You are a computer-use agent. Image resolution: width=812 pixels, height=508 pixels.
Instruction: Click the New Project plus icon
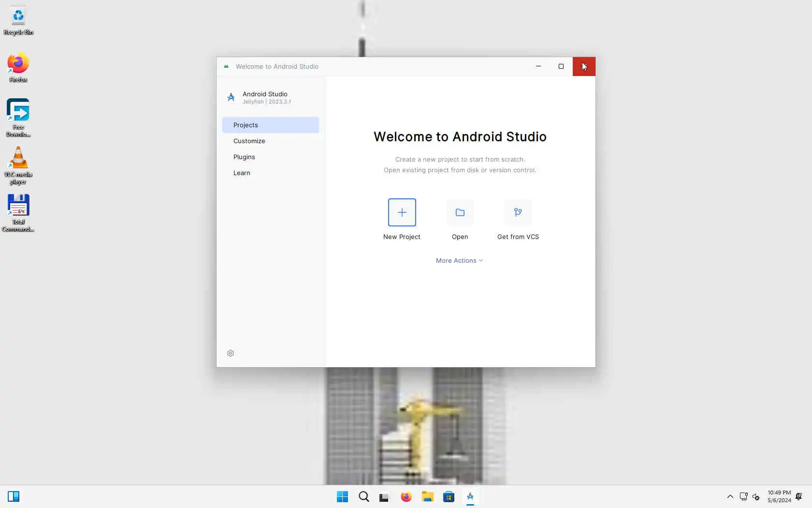[402, 212]
